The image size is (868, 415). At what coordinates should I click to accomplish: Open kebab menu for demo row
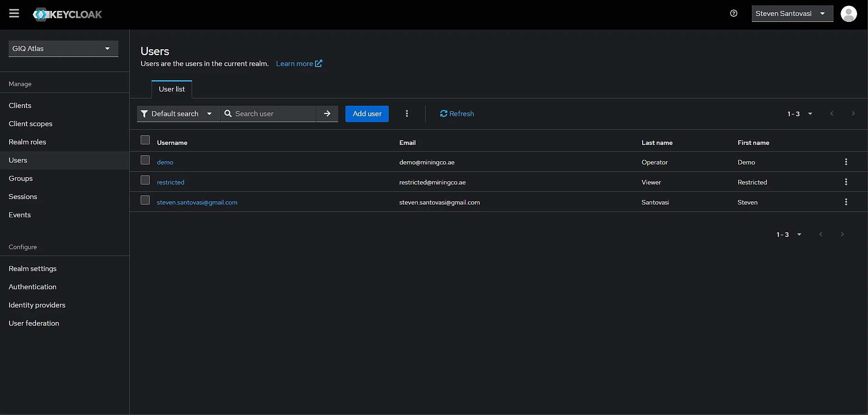[846, 162]
